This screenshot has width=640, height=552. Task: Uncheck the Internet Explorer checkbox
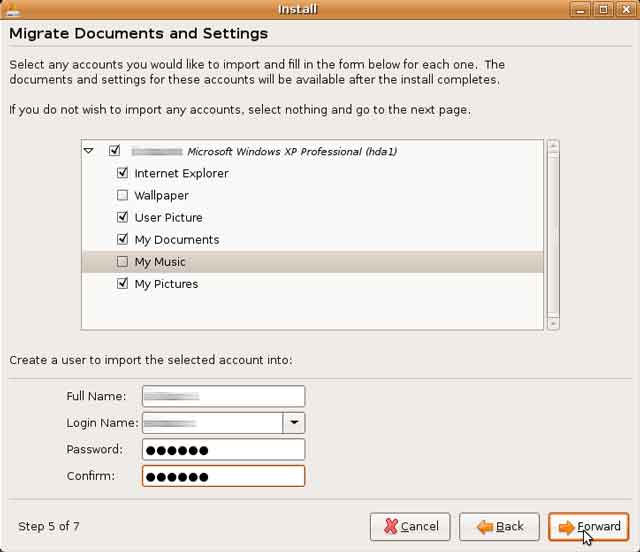pyautogui.click(x=123, y=173)
